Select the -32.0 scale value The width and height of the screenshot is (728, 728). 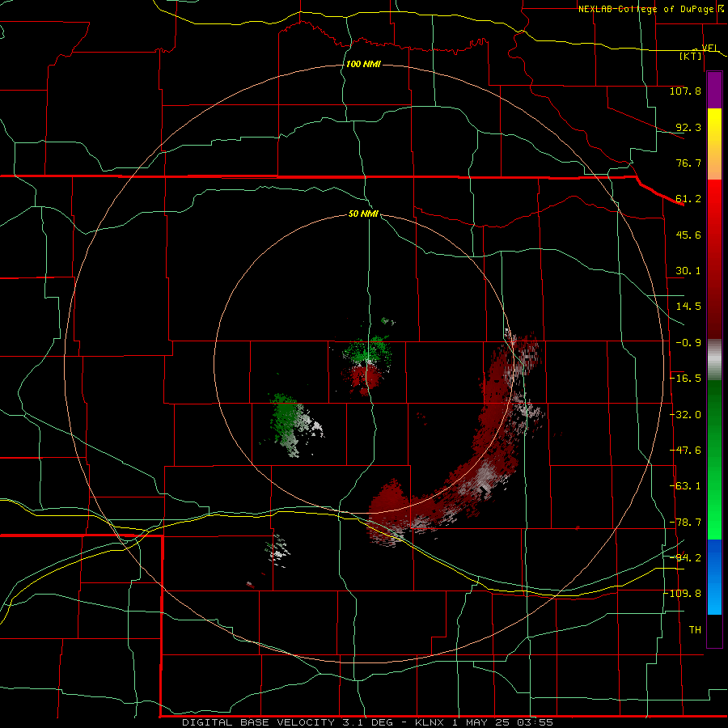(x=685, y=415)
